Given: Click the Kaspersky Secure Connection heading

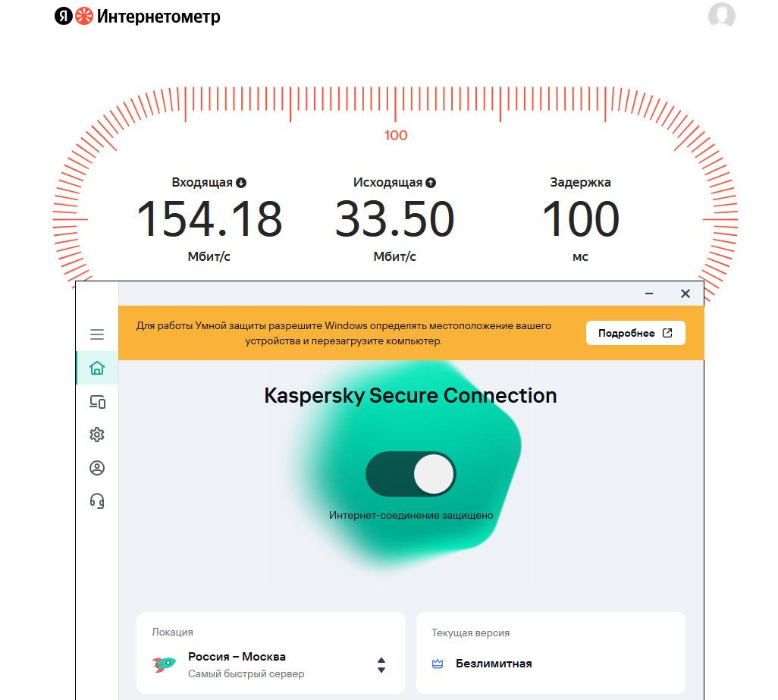Looking at the screenshot, I should [x=410, y=395].
